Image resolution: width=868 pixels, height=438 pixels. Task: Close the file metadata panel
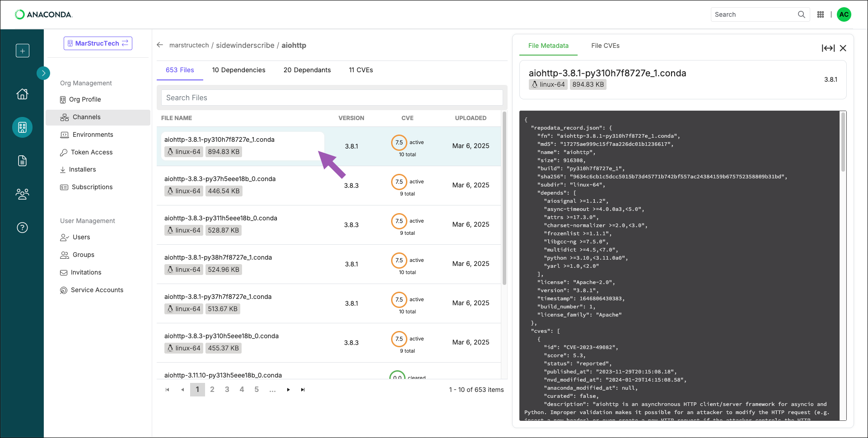pos(843,48)
